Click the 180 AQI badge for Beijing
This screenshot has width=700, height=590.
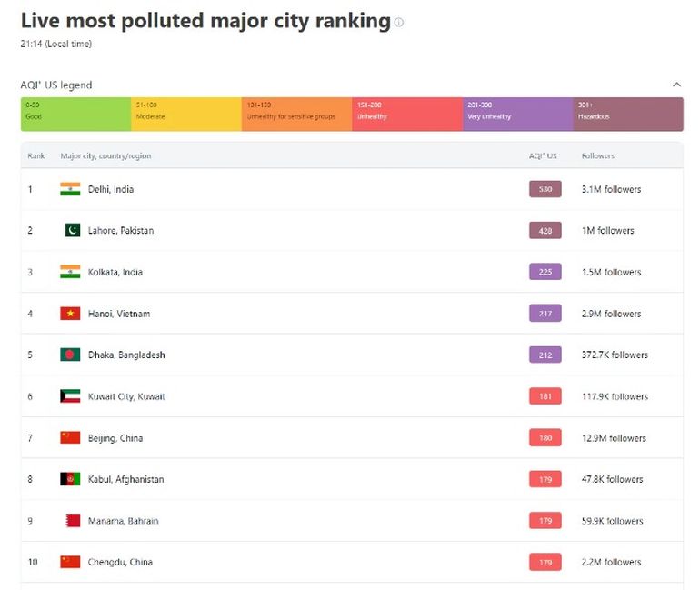(545, 438)
